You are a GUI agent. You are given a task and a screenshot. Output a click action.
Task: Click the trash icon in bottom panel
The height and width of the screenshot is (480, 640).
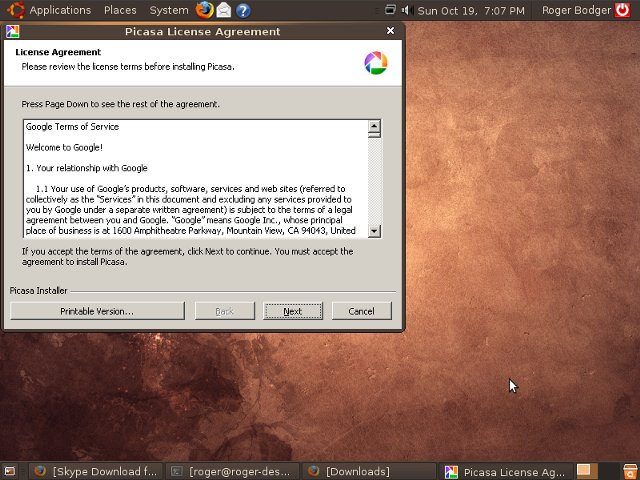[x=631, y=471]
